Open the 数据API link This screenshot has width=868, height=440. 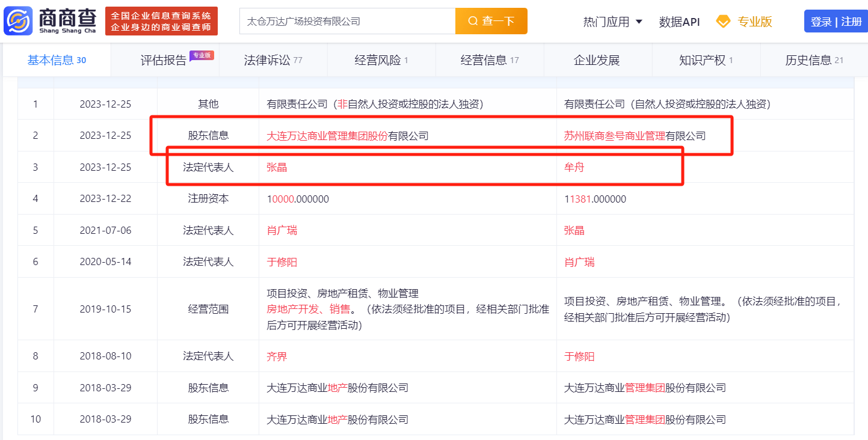click(x=679, y=22)
